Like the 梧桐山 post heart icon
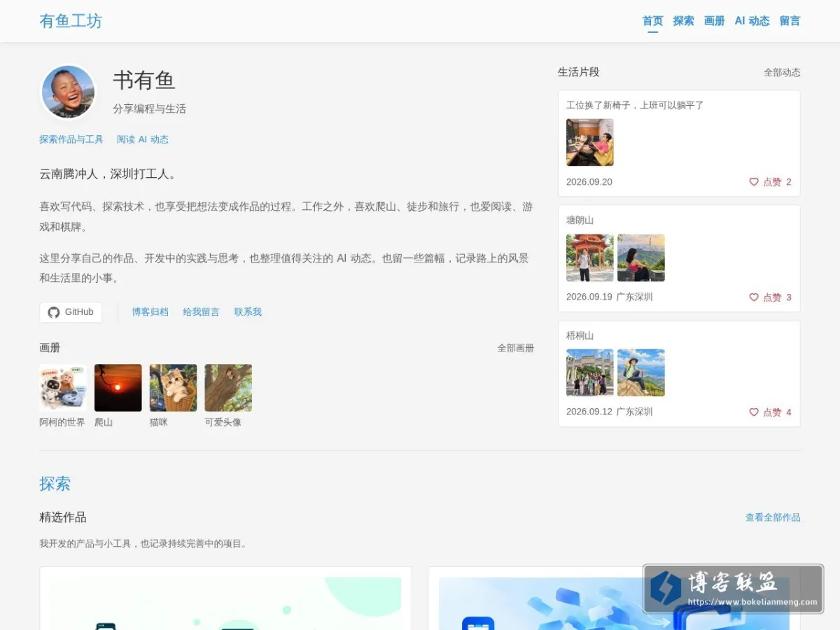Viewport: 840px width, 630px height. [754, 412]
